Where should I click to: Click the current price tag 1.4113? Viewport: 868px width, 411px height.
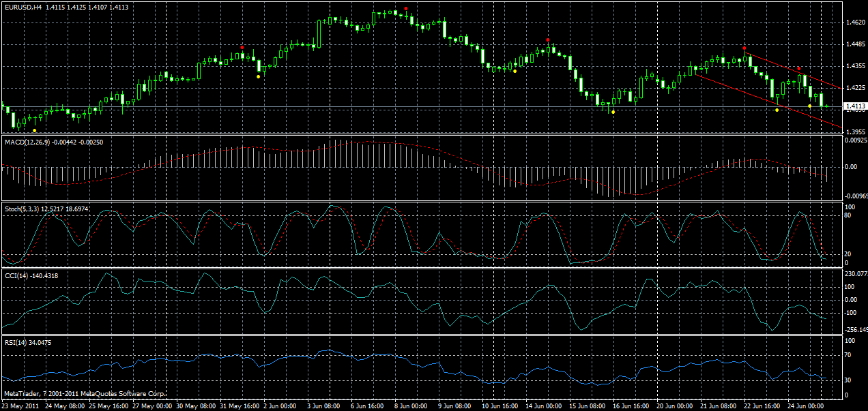pyautogui.click(x=855, y=106)
